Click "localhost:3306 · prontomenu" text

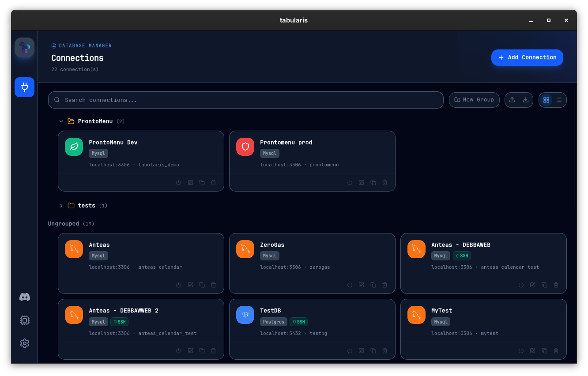pos(299,165)
